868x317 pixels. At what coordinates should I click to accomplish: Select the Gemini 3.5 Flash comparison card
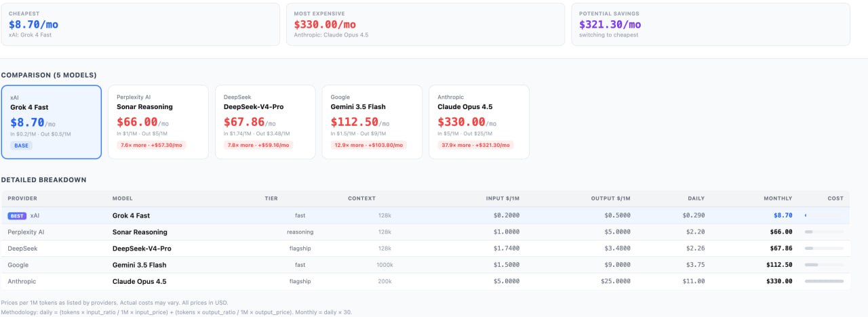[372, 122]
